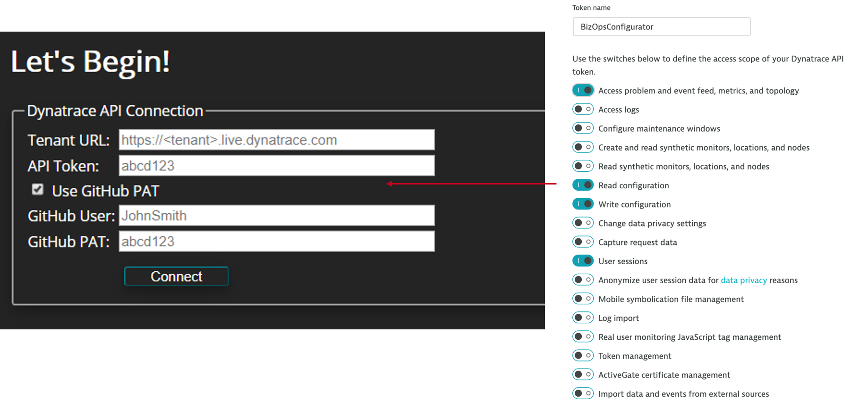Image resolution: width=868 pixels, height=411 pixels.
Task: Turn on Configure maintenance windows switch
Action: (583, 128)
